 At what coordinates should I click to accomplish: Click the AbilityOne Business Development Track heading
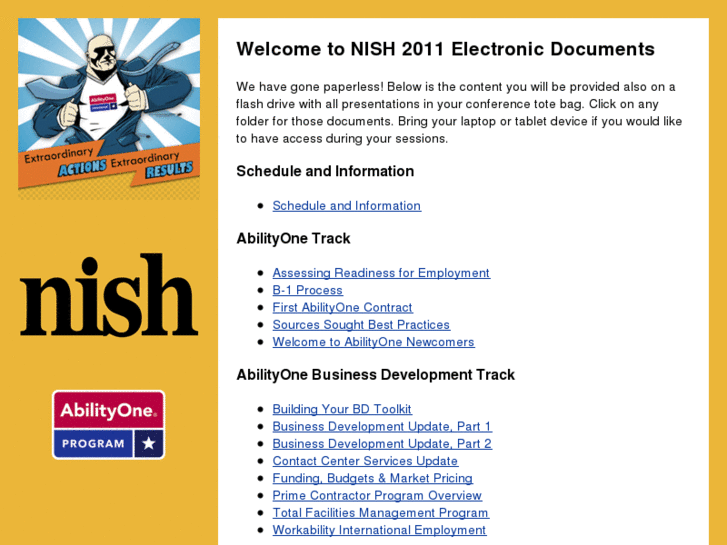click(x=376, y=374)
